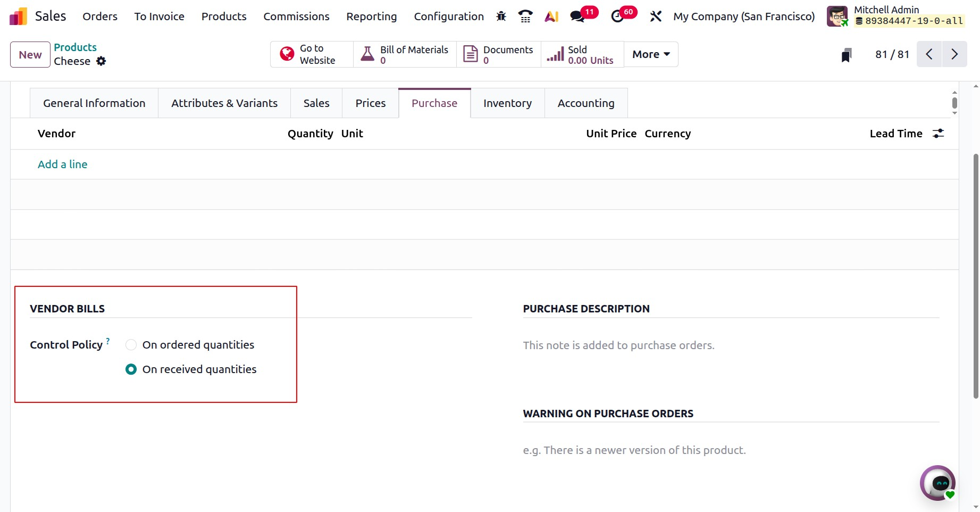Click the debug bug icon
This screenshot has width=980, height=512.
click(501, 16)
